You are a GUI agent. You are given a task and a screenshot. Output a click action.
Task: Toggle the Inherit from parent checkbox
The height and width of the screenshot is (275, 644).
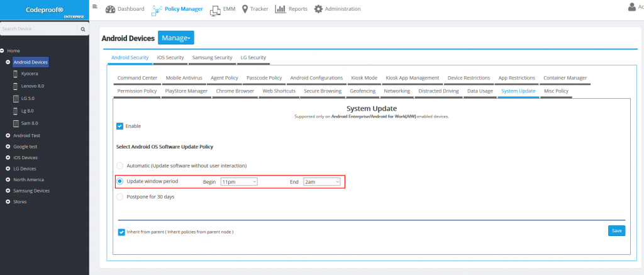(121, 232)
